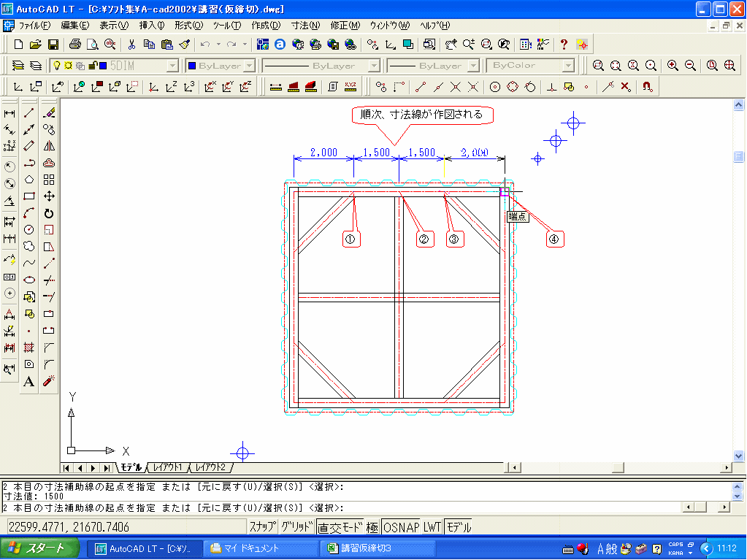This screenshot has width=747, height=560.
Task: Click the New drawing icon
Action: 18,45
